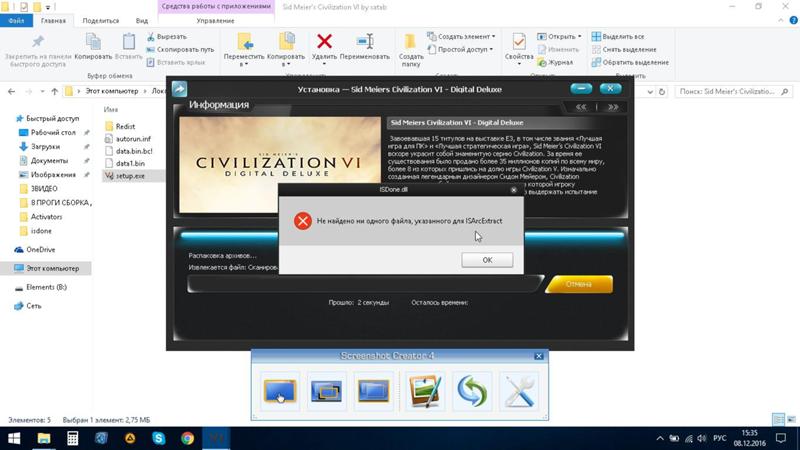800x450 pixels.
Task: Close the ISDone.dll error dialog
Action: (x=514, y=190)
